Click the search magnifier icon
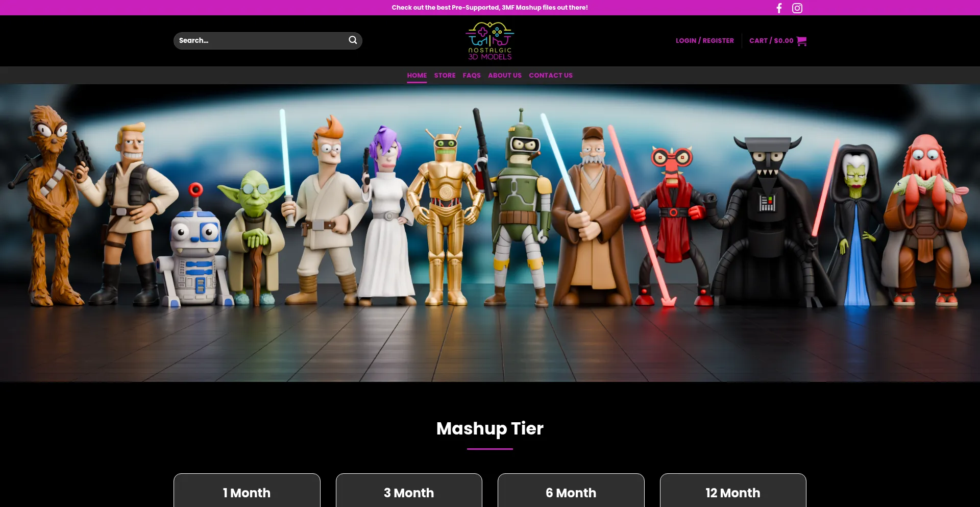The height and width of the screenshot is (507, 980). pyautogui.click(x=353, y=40)
